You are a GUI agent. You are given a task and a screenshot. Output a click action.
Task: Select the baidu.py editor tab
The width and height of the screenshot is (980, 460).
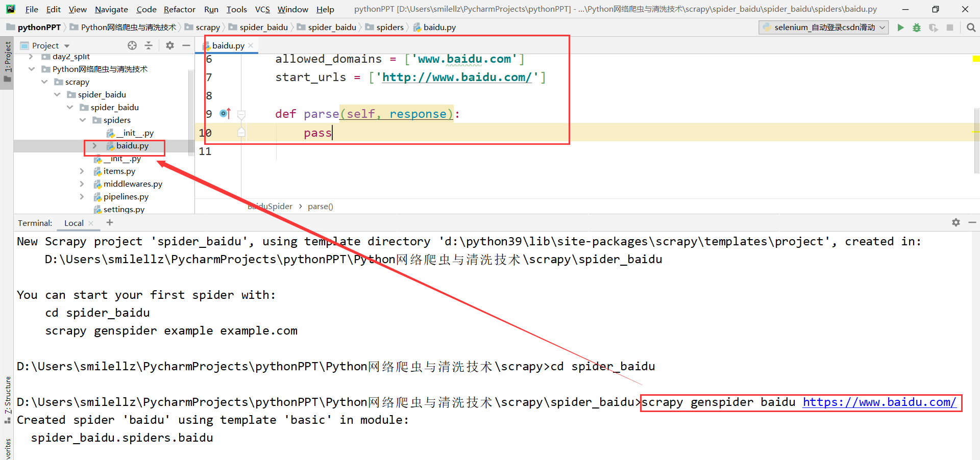tap(228, 45)
